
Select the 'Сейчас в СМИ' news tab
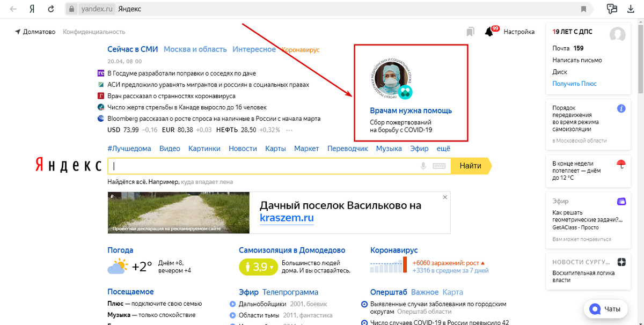[x=133, y=49]
